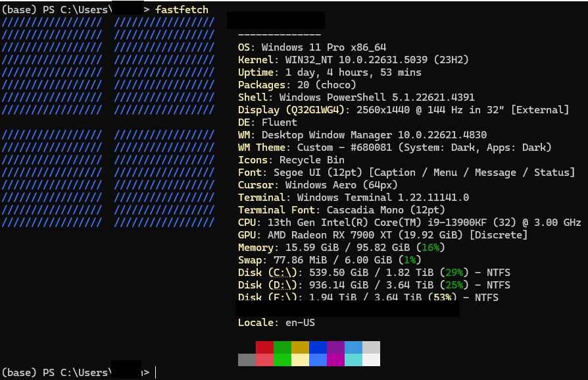The width and height of the screenshot is (588, 380).
Task: Click the 'Display (Q32G1WG4)' label
Action: [x=291, y=110]
